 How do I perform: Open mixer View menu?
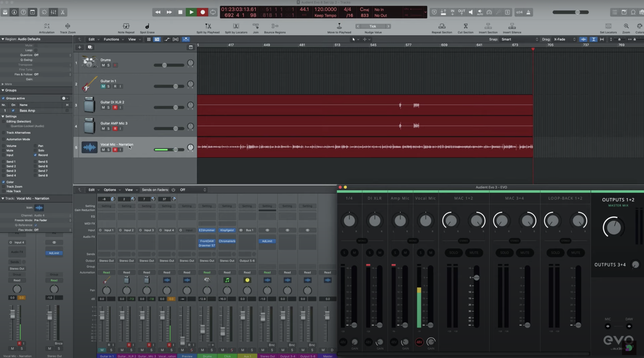pos(131,190)
